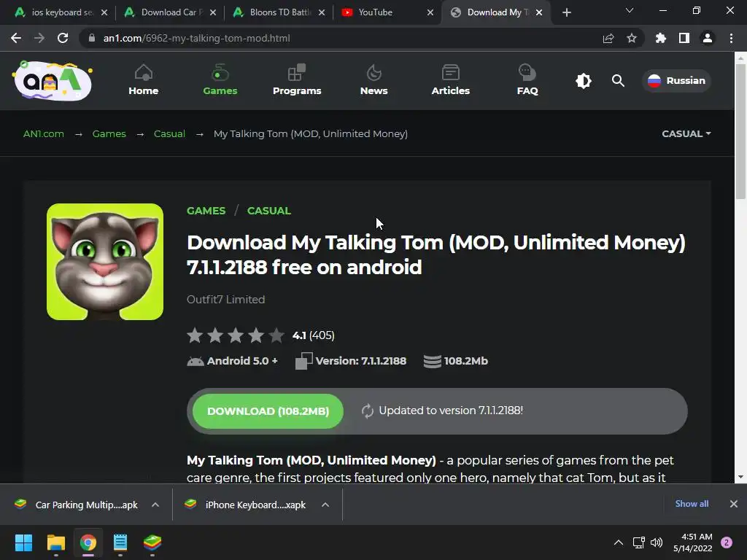Click the page vertical scrollbar thumb
747x560 pixels.
pos(740,131)
